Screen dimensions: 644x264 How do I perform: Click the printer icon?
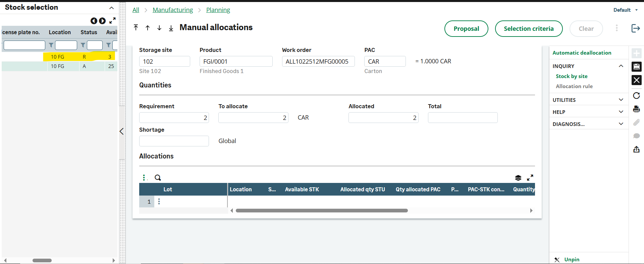(x=636, y=109)
